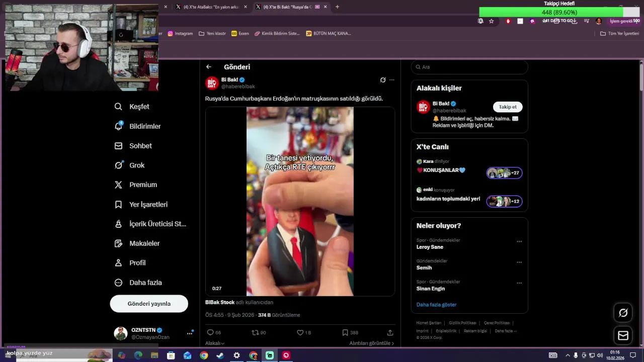
Task: Open Kimlik Bildirim Siste... bookmark
Action: tap(277, 34)
